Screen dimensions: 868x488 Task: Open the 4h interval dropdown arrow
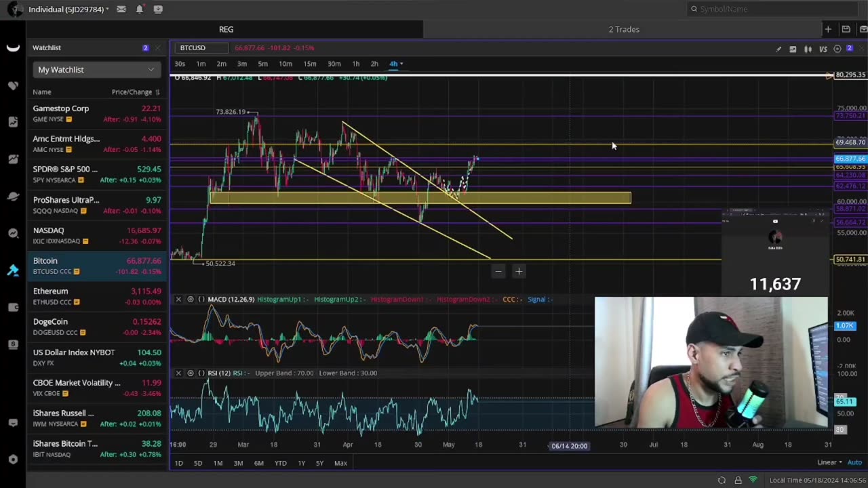[401, 64]
